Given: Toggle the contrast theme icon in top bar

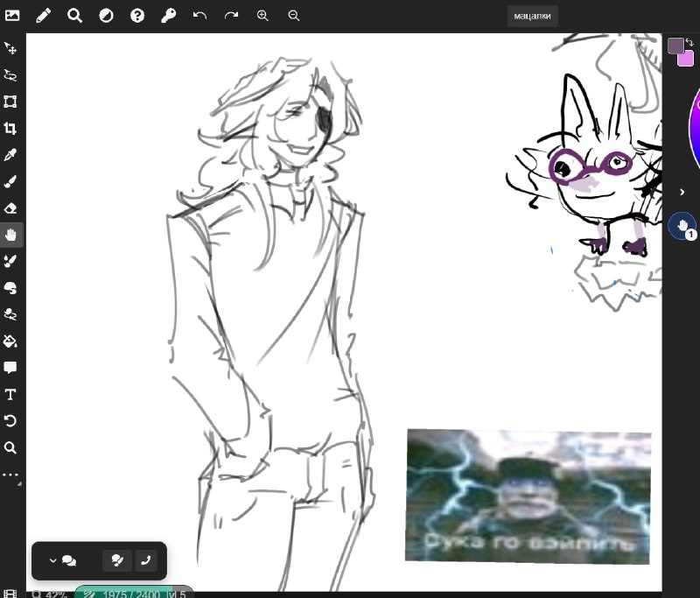Looking at the screenshot, I should point(106,16).
